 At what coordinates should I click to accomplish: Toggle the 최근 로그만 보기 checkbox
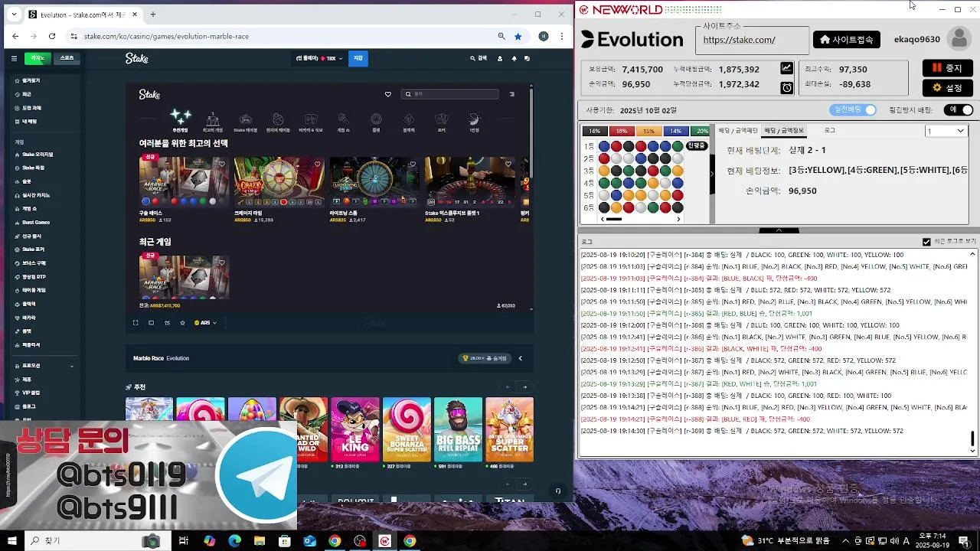coord(926,242)
